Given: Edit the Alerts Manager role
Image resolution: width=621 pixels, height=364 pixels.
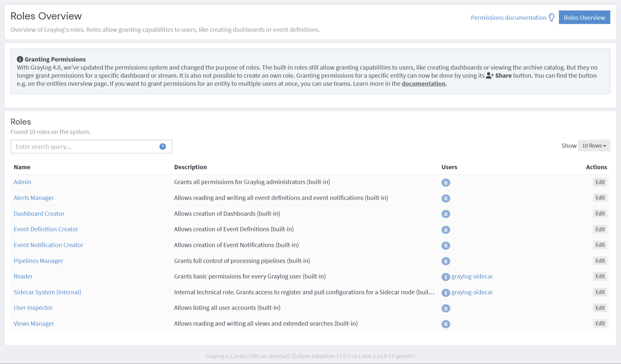Looking at the screenshot, I should 600,198.
